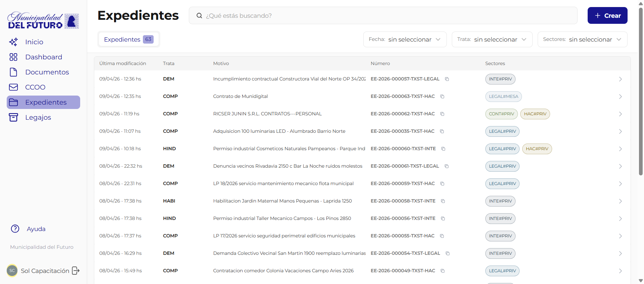Select the Expedientes tab with 63 count

click(128, 40)
